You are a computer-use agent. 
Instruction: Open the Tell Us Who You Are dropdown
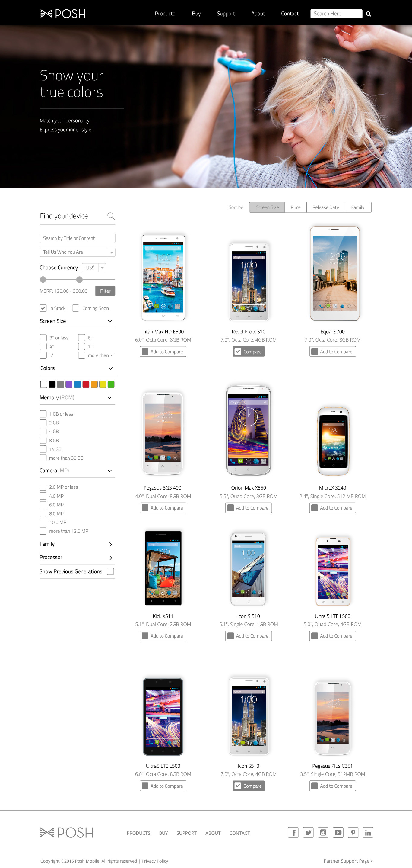78,252
